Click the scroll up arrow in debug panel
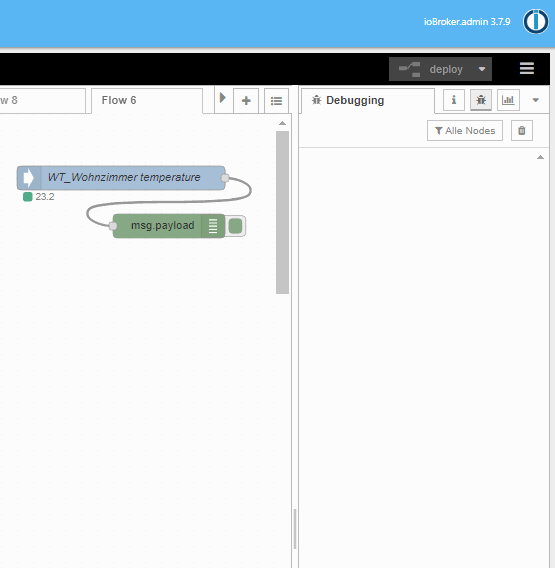 pyautogui.click(x=540, y=157)
